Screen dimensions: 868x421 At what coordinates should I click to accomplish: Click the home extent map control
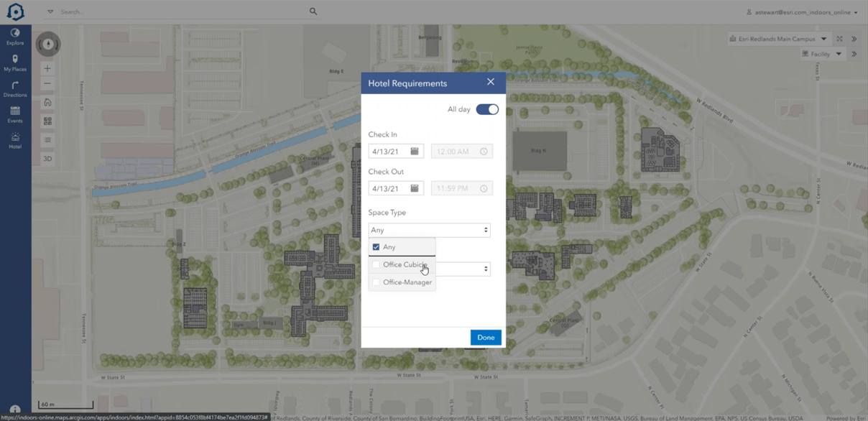point(47,102)
